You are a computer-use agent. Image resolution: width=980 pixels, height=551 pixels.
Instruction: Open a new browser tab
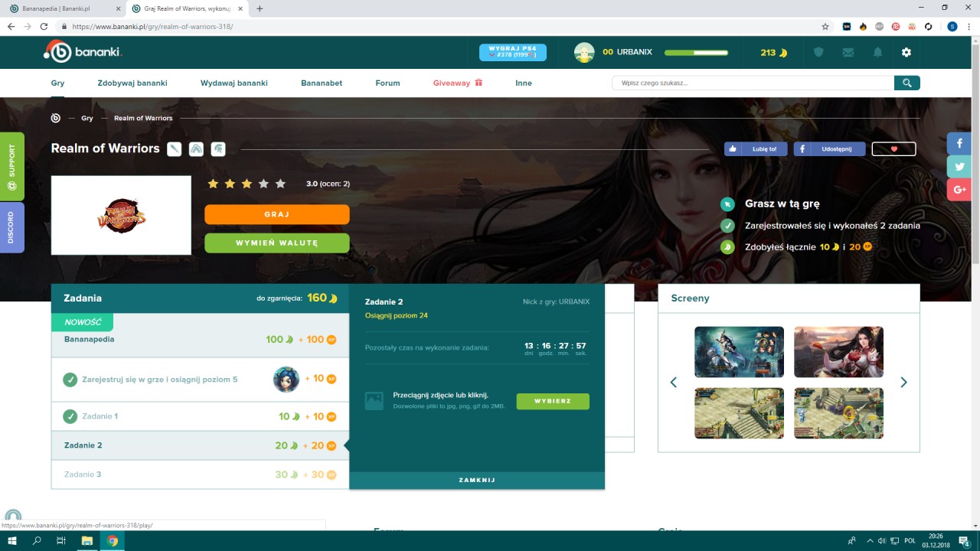pos(260,8)
